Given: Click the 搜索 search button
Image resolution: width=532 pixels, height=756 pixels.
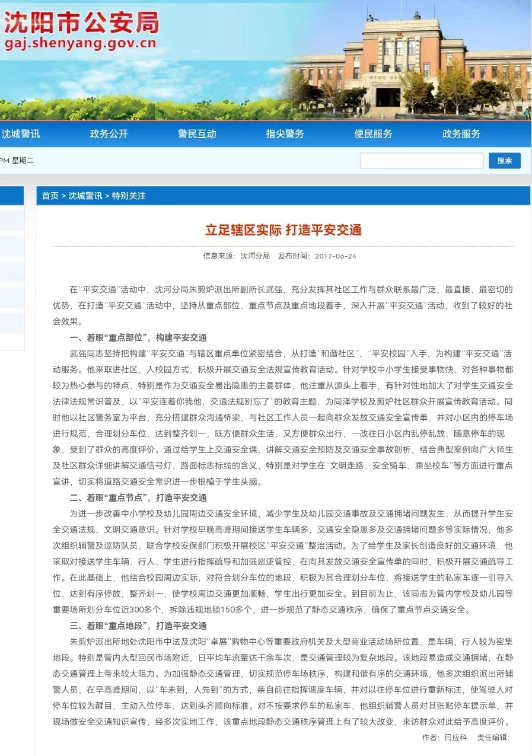Looking at the screenshot, I should click(505, 161).
